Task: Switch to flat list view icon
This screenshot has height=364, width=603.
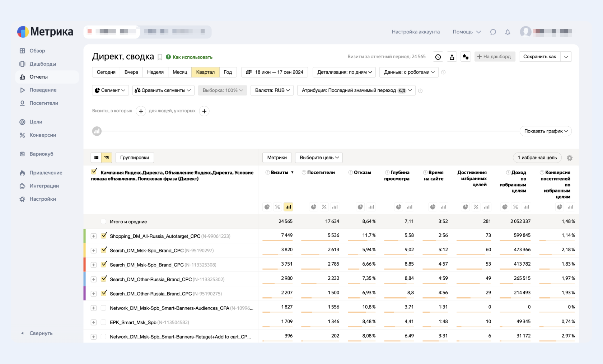Action: [x=96, y=158]
